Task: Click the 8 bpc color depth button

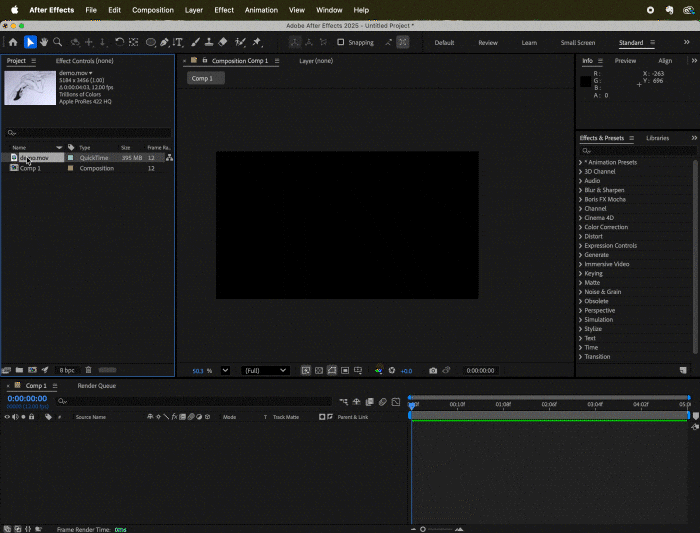Action: click(67, 370)
